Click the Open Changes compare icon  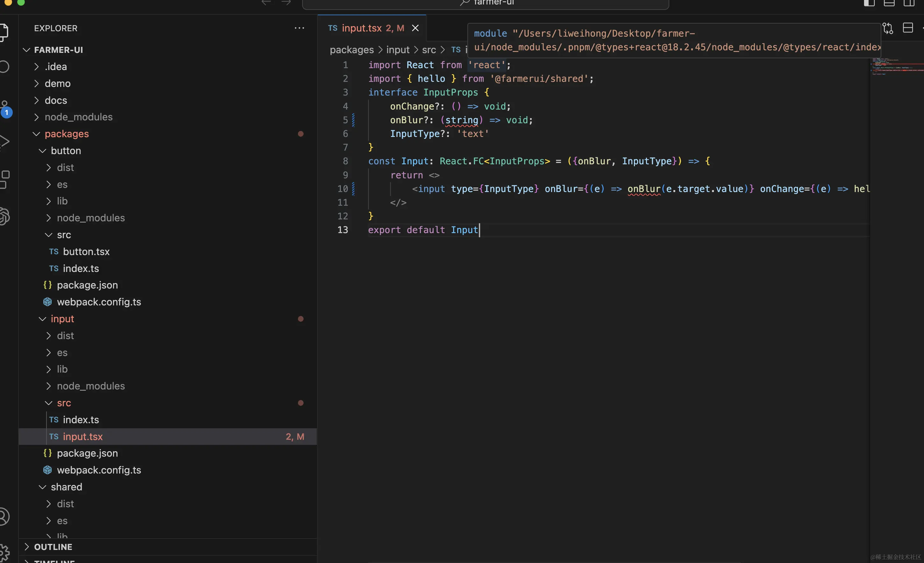point(888,28)
